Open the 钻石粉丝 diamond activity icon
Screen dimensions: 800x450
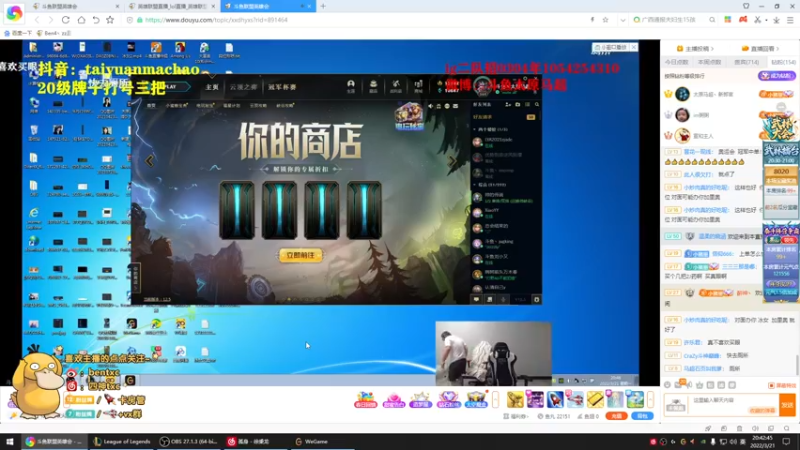point(448,399)
